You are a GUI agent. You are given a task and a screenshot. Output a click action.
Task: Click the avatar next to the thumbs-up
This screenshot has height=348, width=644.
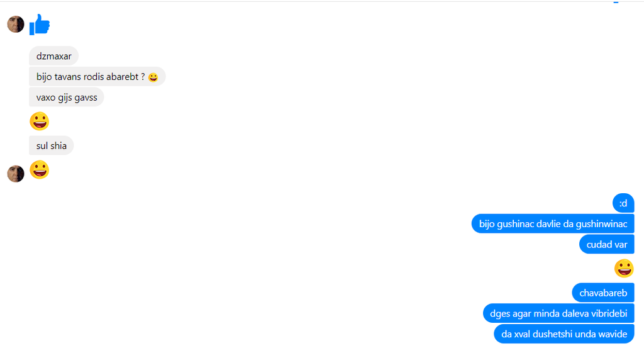(16, 25)
